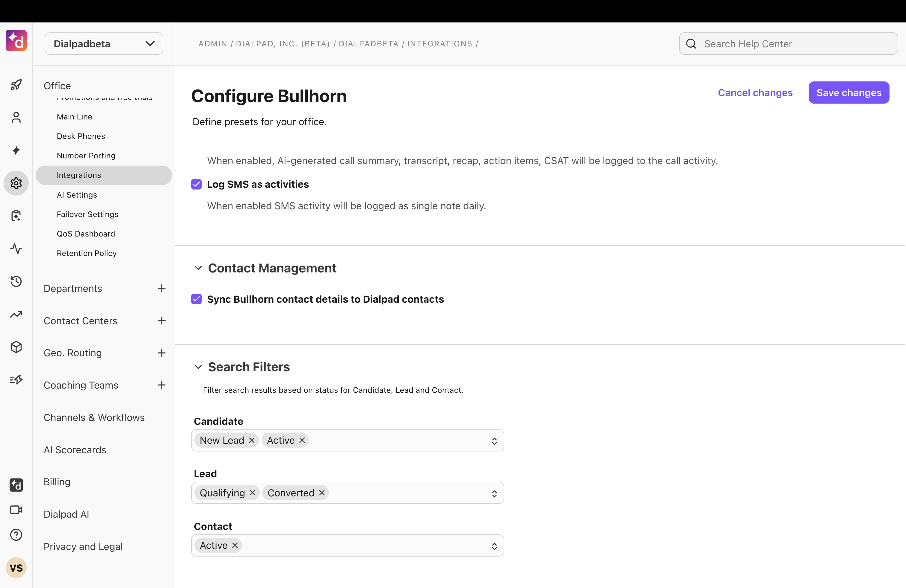Open the Dialpad app square icon near the bottom
The height and width of the screenshot is (588, 906).
click(16, 485)
